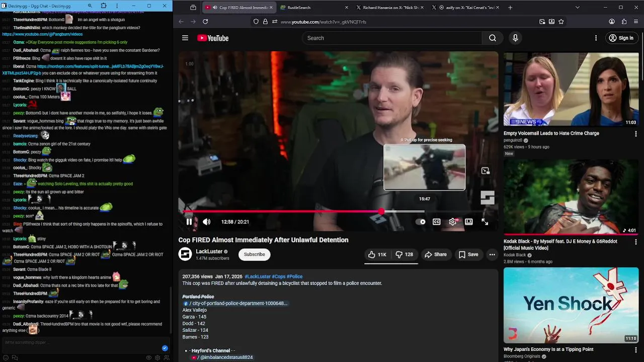Toggle closed captions in player

437,222
